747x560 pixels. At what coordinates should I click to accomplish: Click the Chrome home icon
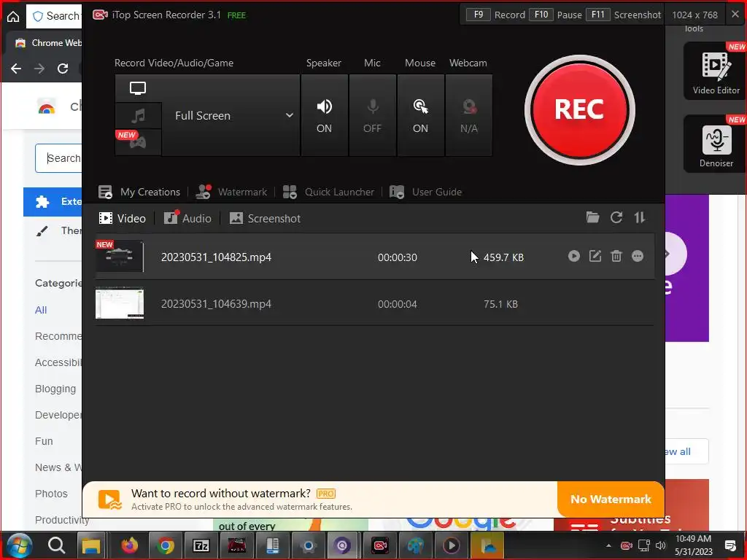(x=13, y=17)
